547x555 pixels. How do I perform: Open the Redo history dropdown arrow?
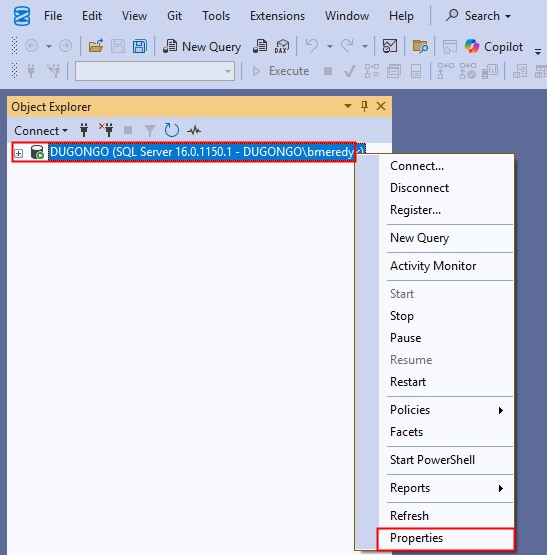[x=365, y=46]
